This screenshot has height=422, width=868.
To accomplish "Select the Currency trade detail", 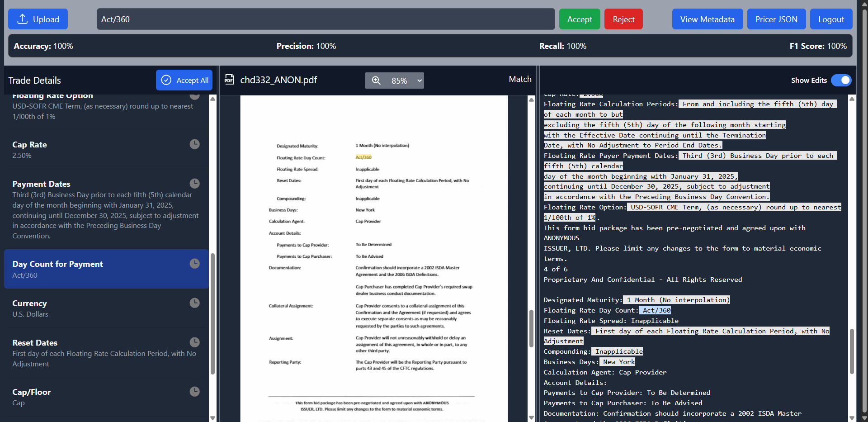I will [106, 308].
